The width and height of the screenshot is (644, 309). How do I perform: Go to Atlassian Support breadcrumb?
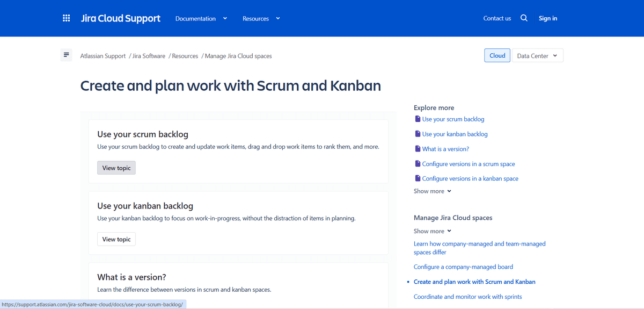(103, 56)
